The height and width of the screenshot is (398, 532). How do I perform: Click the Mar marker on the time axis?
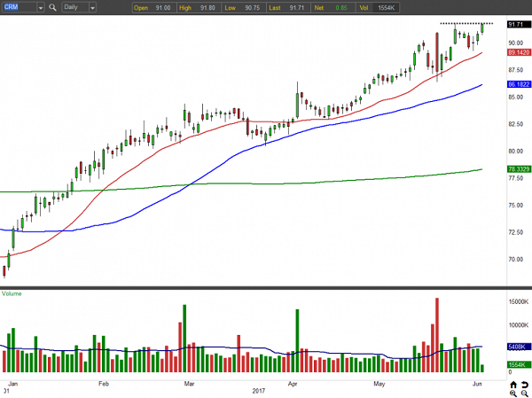(189, 384)
